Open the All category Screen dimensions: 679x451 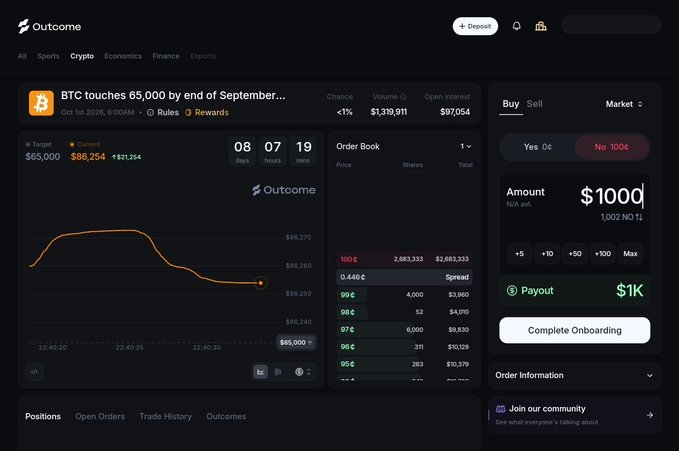pos(22,56)
